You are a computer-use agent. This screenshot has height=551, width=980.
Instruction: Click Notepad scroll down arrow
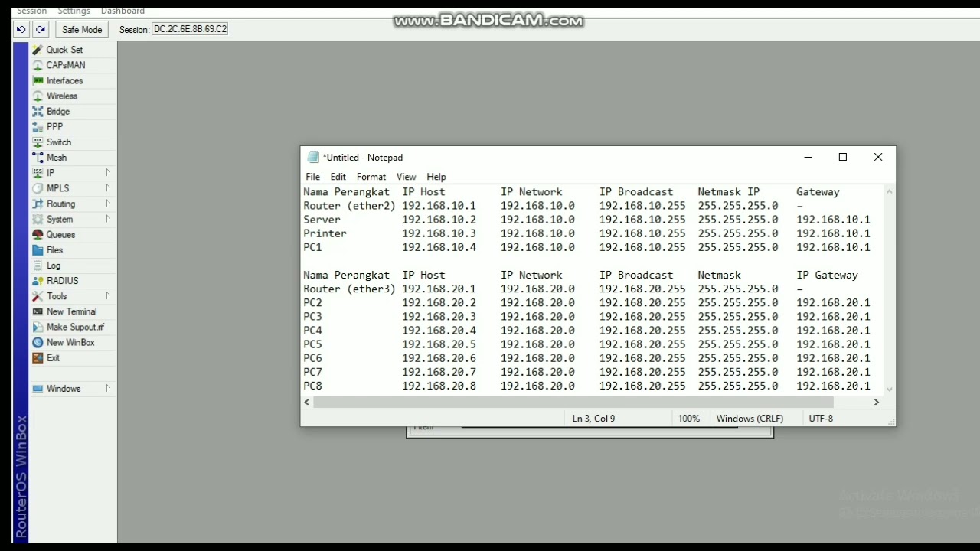(x=889, y=388)
